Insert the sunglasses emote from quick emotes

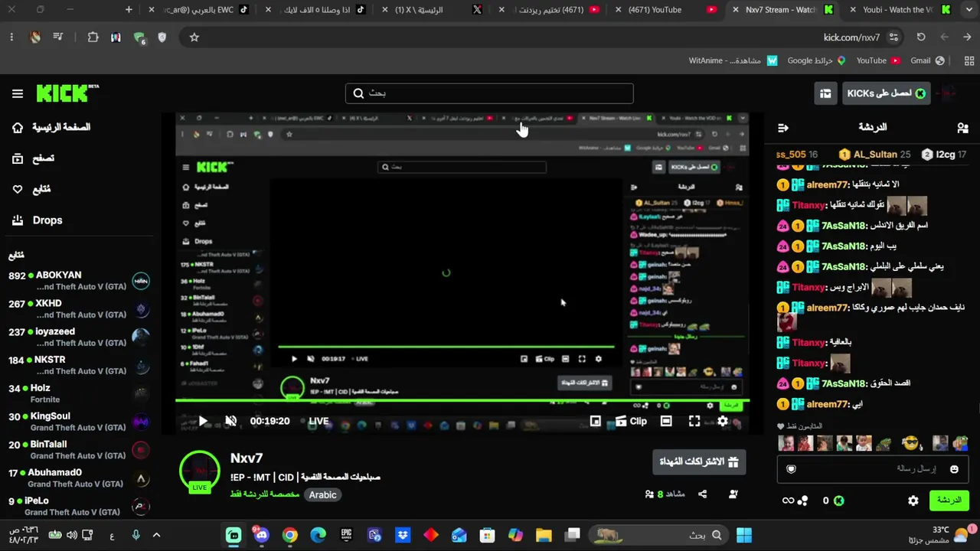910,443
